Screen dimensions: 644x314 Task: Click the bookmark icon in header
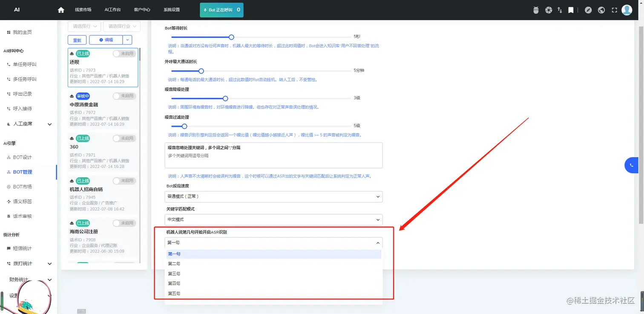(x=571, y=10)
